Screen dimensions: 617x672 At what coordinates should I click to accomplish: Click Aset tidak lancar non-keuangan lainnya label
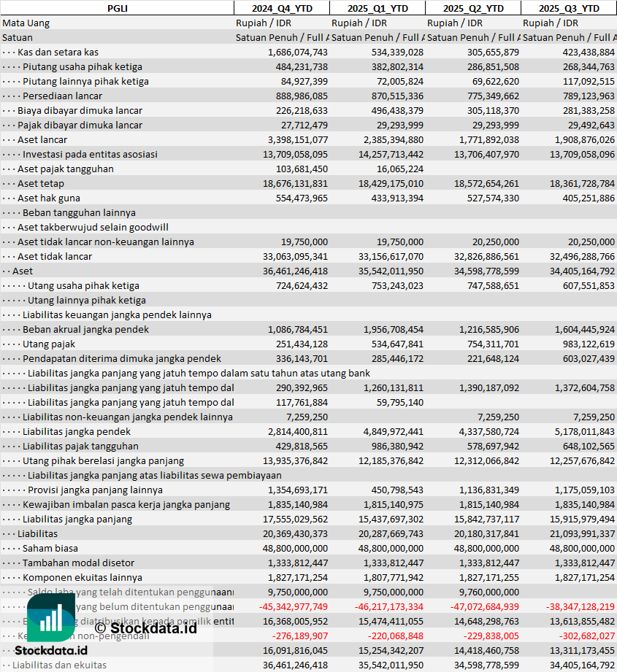click(105, 242)
